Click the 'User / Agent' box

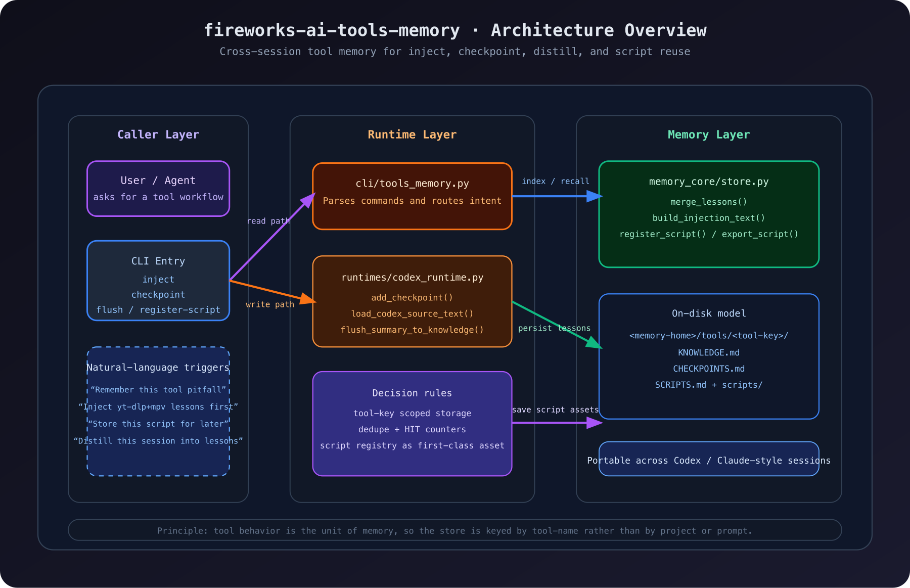click(x=158, y=189)
